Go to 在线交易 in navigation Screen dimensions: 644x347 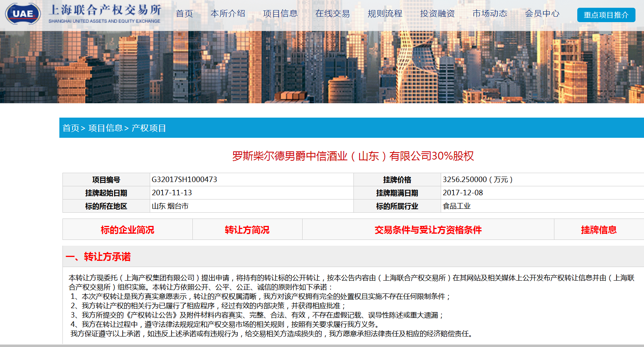pyautogui.click(x=332, y=14)
